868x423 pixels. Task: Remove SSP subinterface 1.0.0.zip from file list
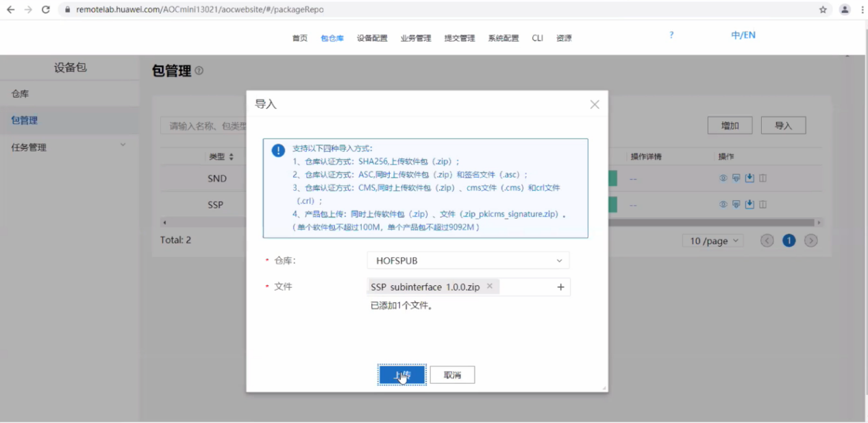[489, 287]
